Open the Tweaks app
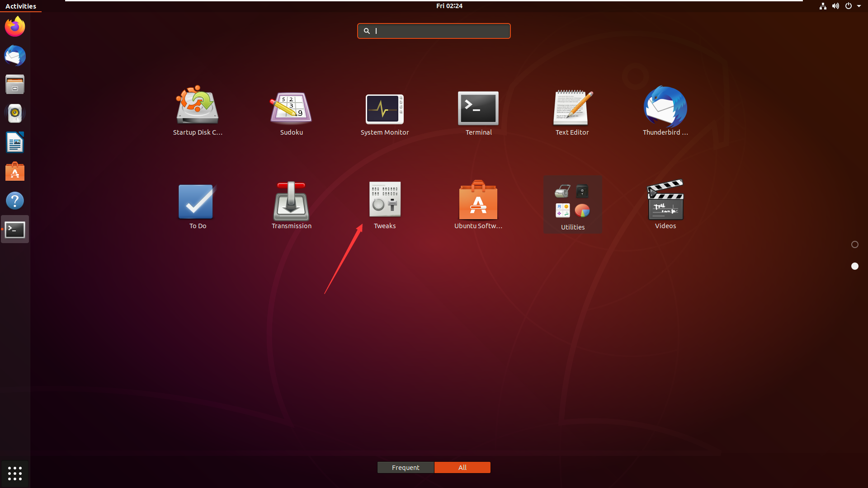The image size is (868, 488). (385, 204)
